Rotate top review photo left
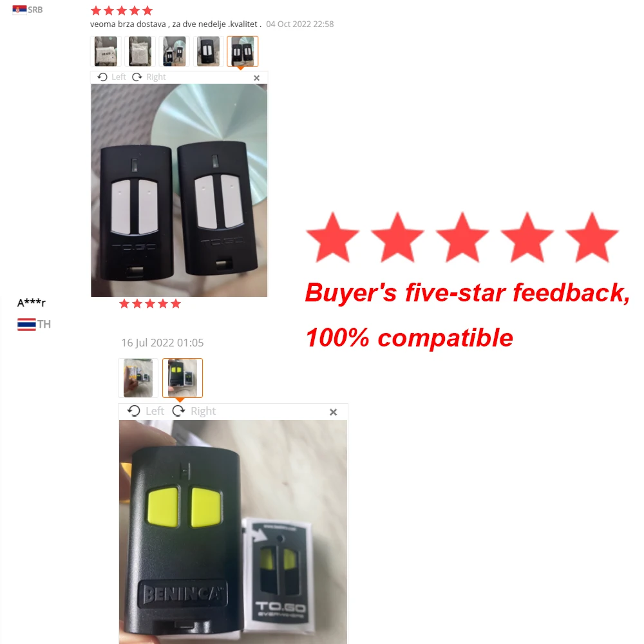644x644 pixels. tap(111, 77)
